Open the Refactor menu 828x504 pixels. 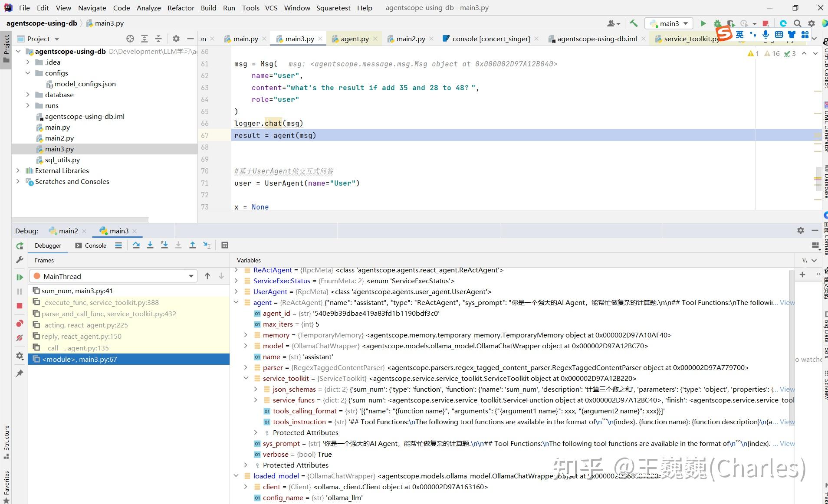[181, 8]
